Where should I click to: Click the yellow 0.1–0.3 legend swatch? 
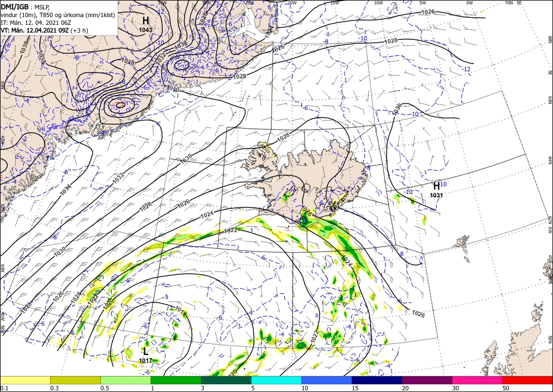25,380
